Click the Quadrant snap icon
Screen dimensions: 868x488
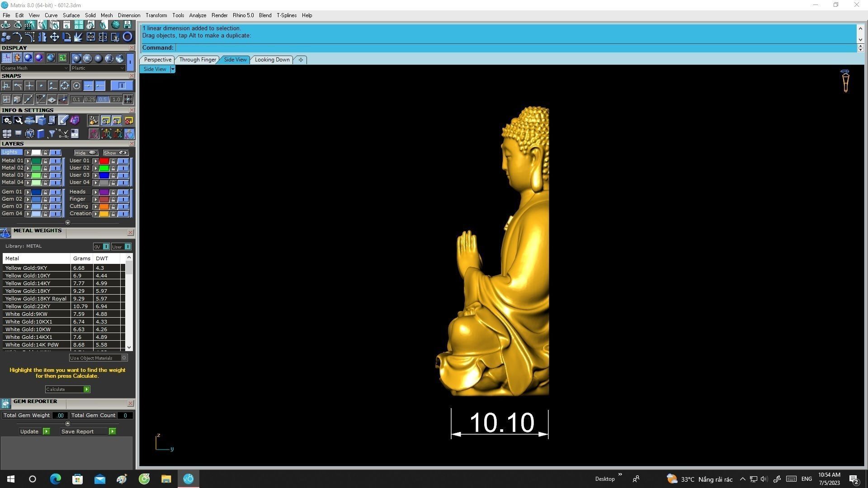point(65,86)
